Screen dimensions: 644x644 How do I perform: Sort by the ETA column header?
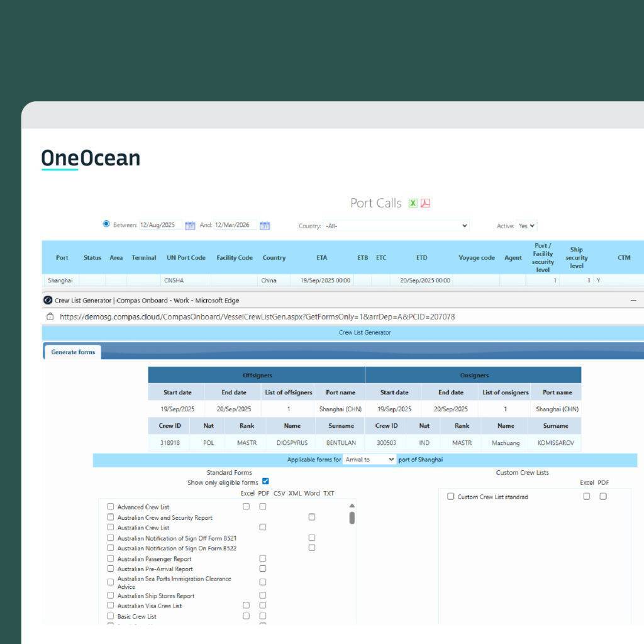tap(321, 258)
